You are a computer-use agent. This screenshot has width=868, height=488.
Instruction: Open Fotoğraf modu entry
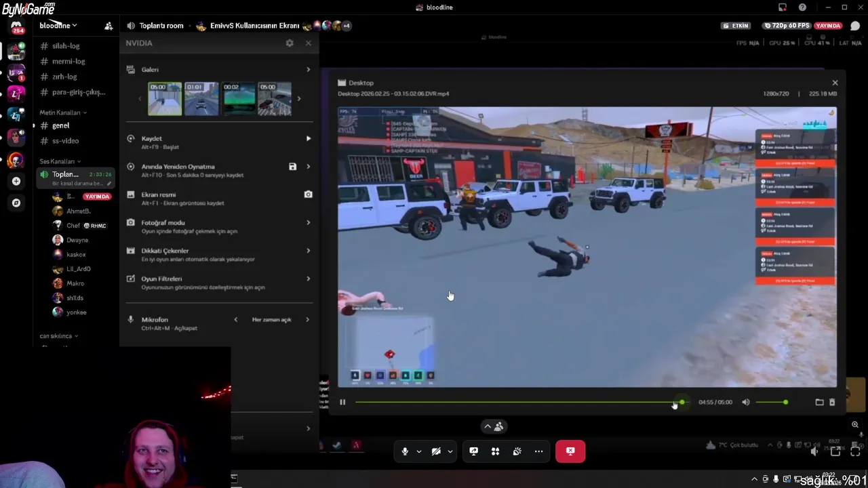pyautogui.click(x=218, y=226)
